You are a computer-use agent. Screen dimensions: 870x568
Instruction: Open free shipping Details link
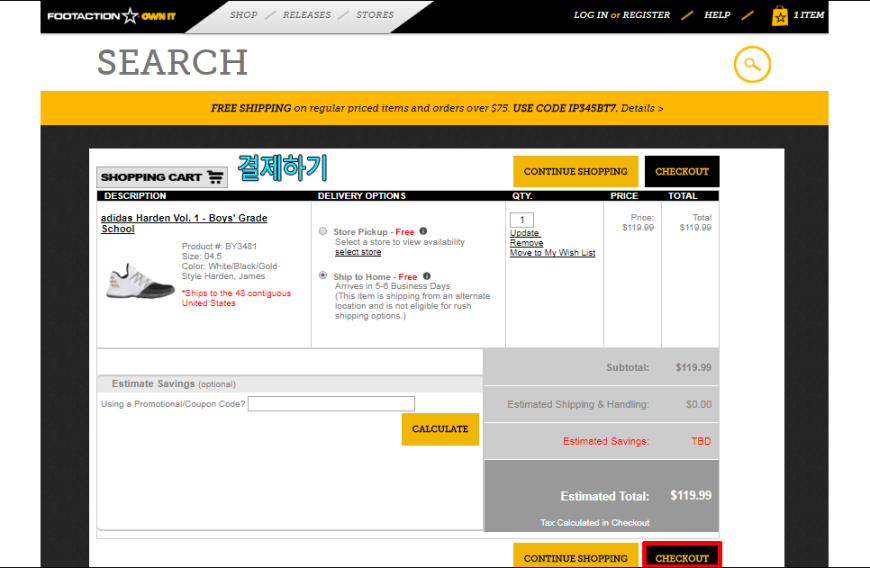coord(641,108)
